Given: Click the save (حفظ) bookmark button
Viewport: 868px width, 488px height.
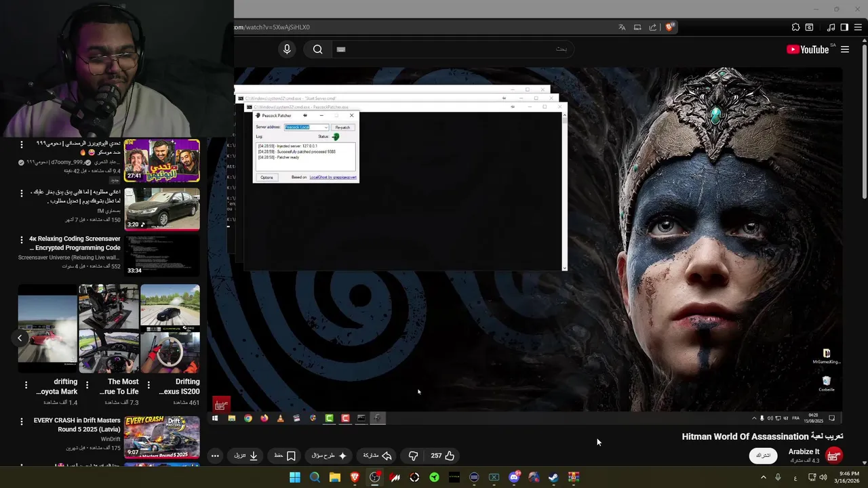Looking at the screenshot, I should (x=285, y=455).
